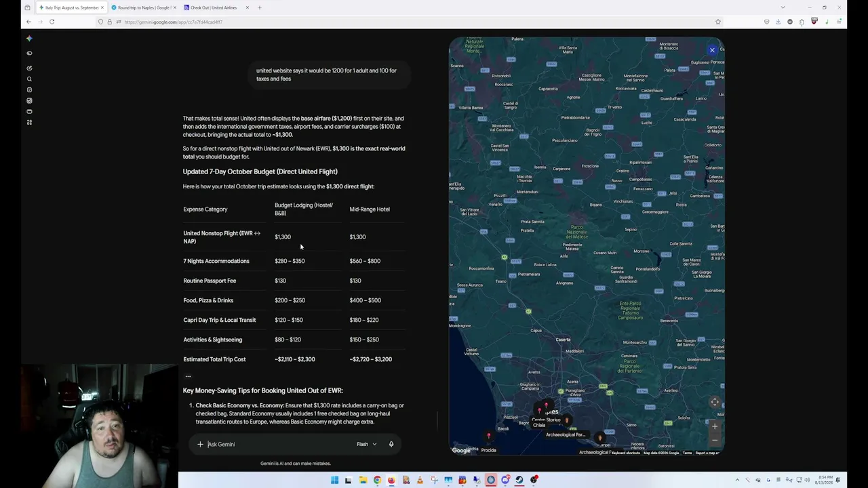
Task: Open Steam from the taskbar
Action: 519,480
